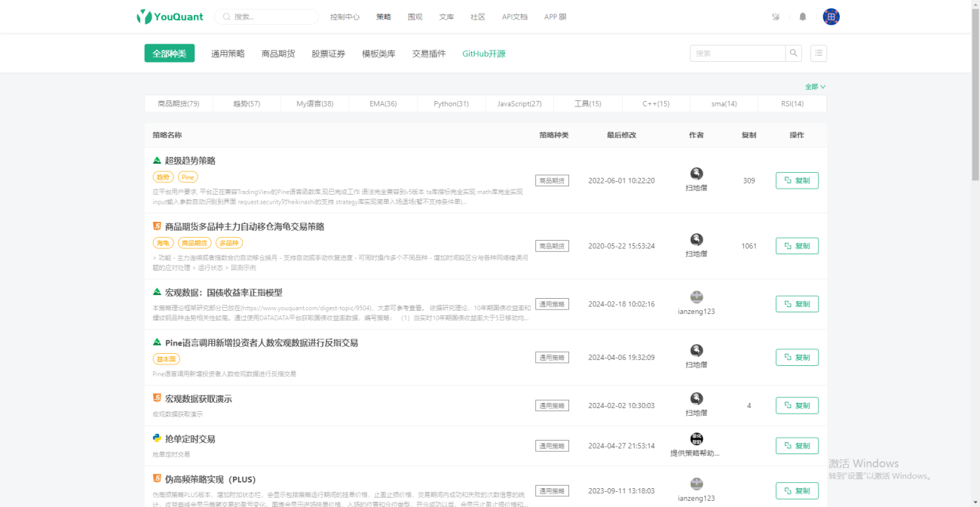Click 扫地僧 avatar in 海龟交易策略 row
This screenshot has height=507, width=980.
point(697,240)
